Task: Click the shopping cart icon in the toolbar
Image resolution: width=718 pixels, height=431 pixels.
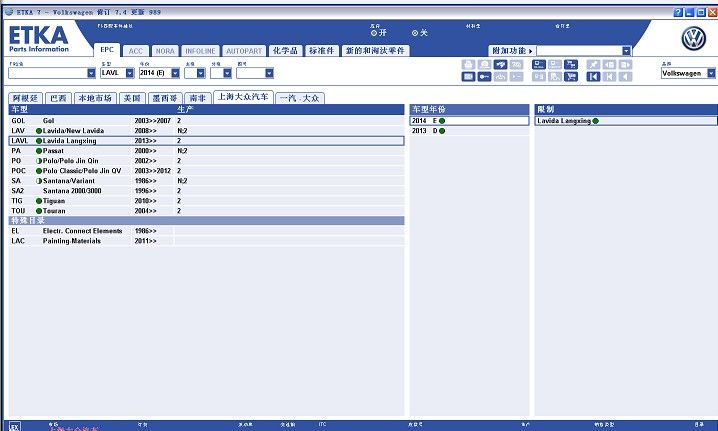Action: point(571,76)
